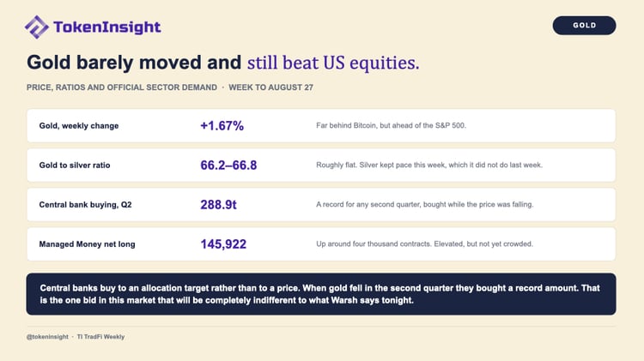This screenshot has height=361, width=644.
Task: Select the 'Gold, weekly change' row label
Action: 79,126
